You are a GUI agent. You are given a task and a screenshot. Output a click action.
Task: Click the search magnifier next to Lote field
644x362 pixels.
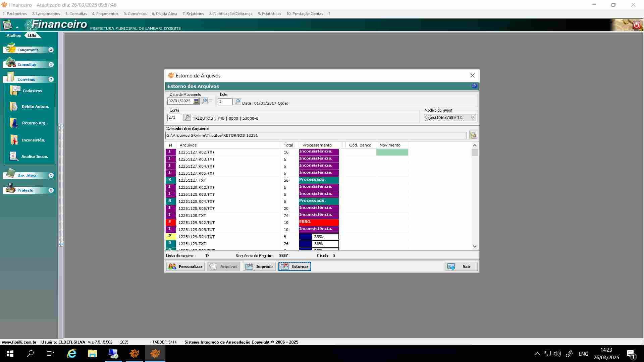[237, 102]
